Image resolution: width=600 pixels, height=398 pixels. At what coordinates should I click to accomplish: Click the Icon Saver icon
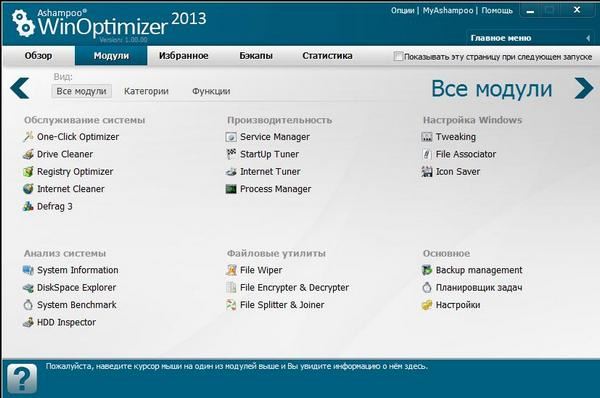pos(427,171)
